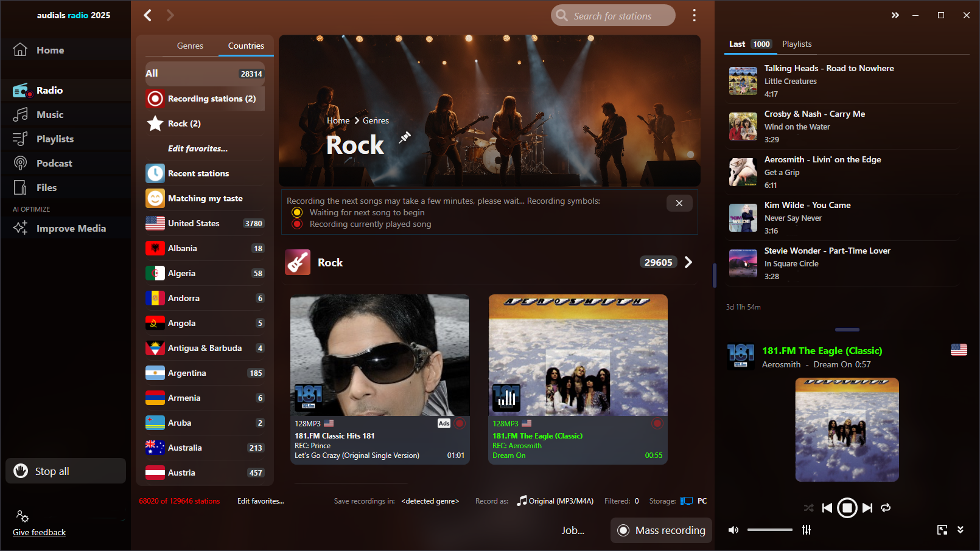The height and width of the screenshot is (551, 980).
Task: Open the Recording stations (2) list
Action: [205, 99]
